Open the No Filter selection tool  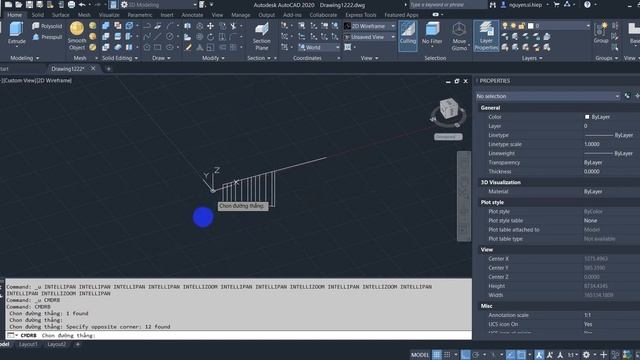432,34
